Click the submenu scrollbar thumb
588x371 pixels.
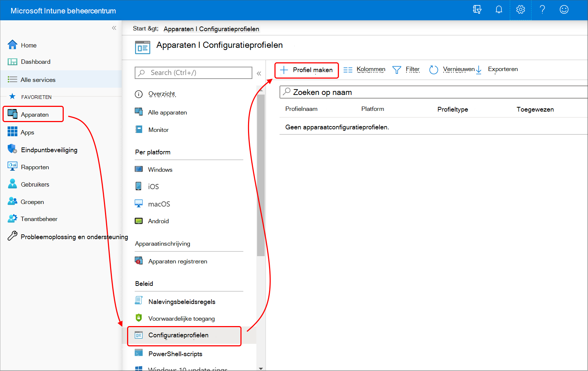tap(261, 175)
